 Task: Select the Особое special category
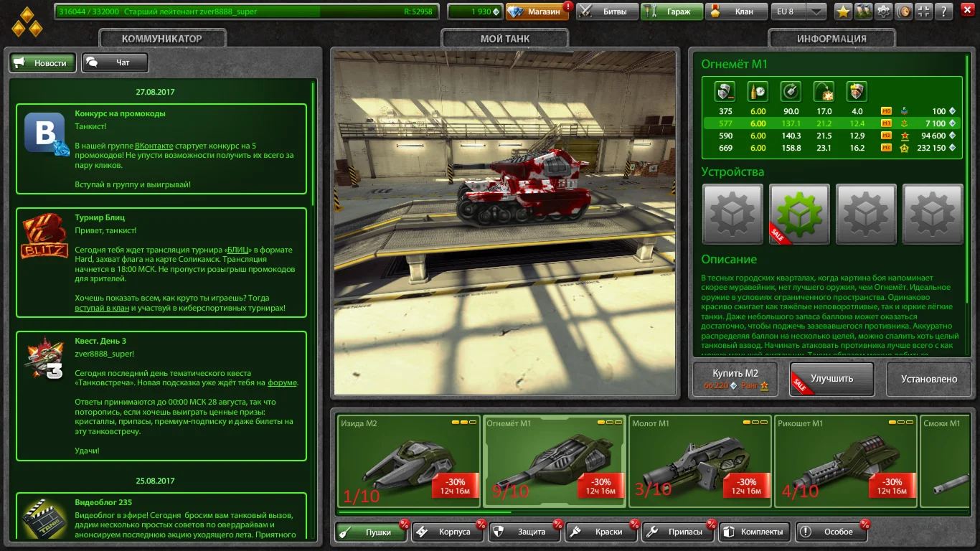(x=831, y=532)
